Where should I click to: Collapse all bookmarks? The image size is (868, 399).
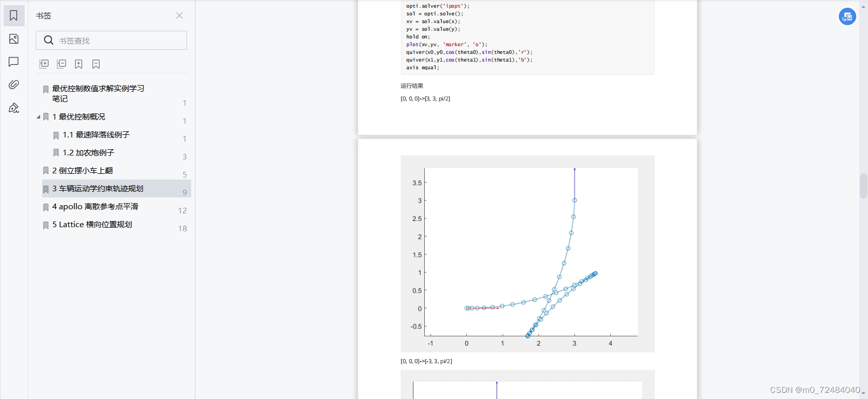(61, 64)
